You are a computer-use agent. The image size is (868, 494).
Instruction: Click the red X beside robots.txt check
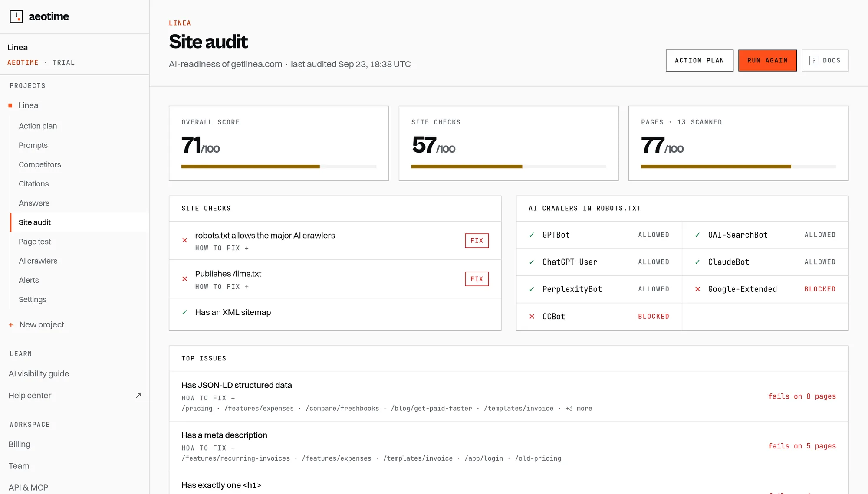[184, 240]
